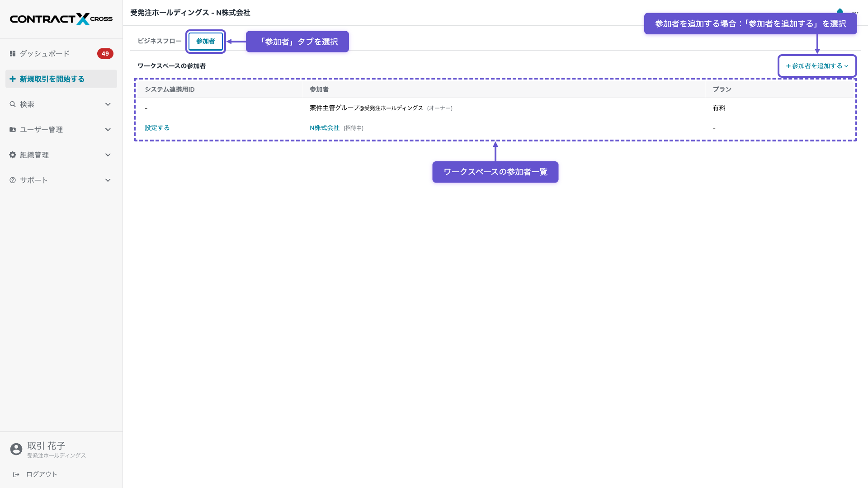Click the 有料 plan cell
The image size is (868, 488).
coord(719,108)
